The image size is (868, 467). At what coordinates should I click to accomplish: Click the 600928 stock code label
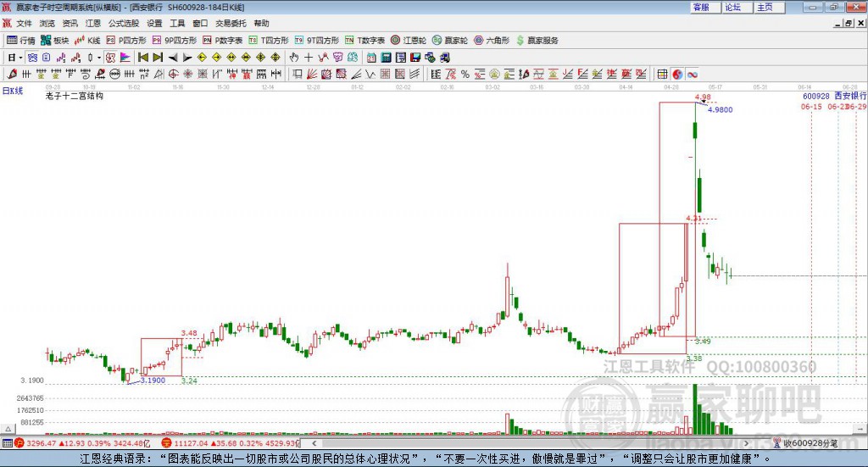point(816,96)
